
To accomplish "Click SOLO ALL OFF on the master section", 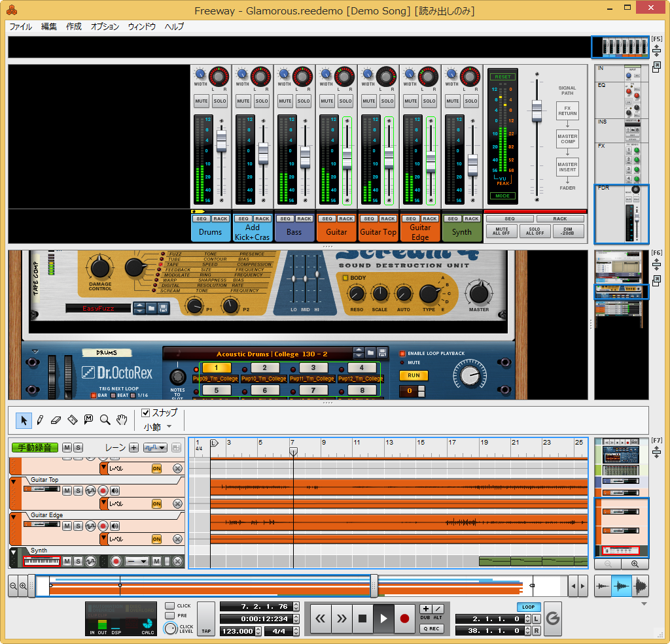I will [535, 231].
